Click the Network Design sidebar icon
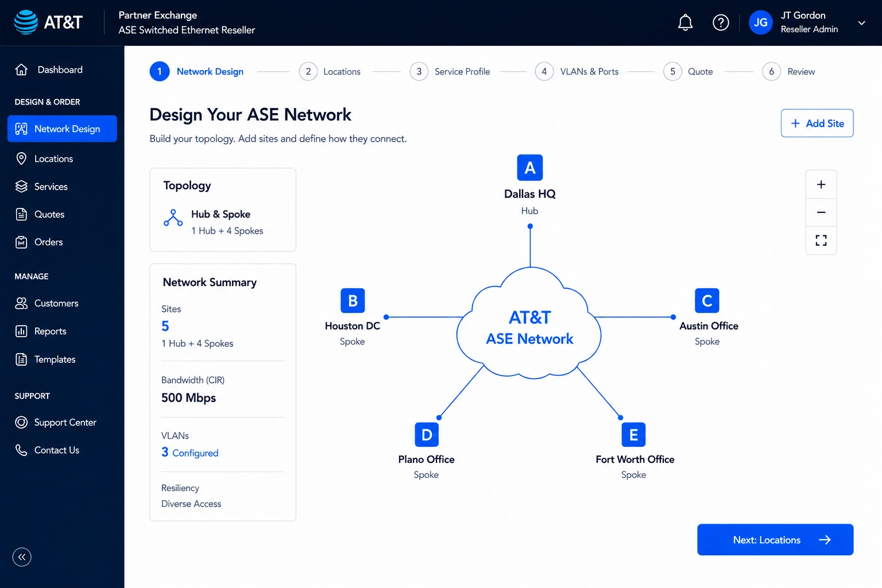Viewport: 882px width, 588px height. tap(21, 129)
